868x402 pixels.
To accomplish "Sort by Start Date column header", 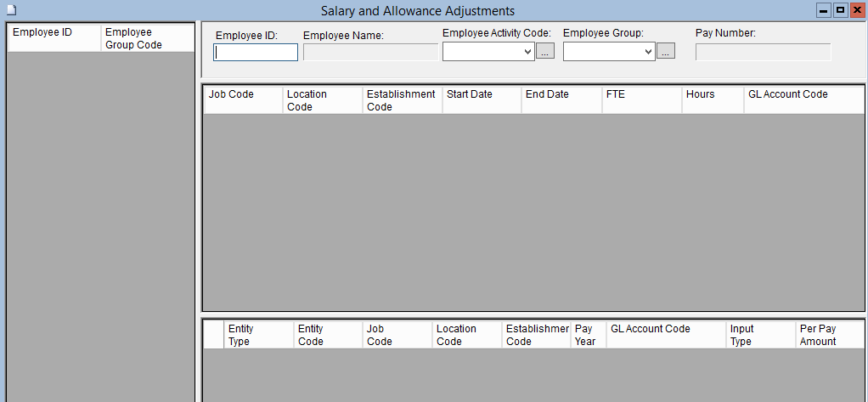I will coord(482,100).
